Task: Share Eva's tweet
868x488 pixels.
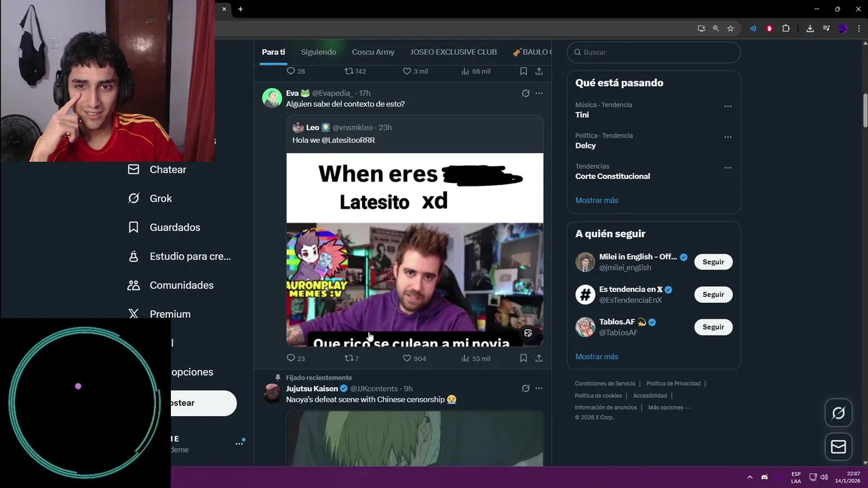Action: click(539, 358)
